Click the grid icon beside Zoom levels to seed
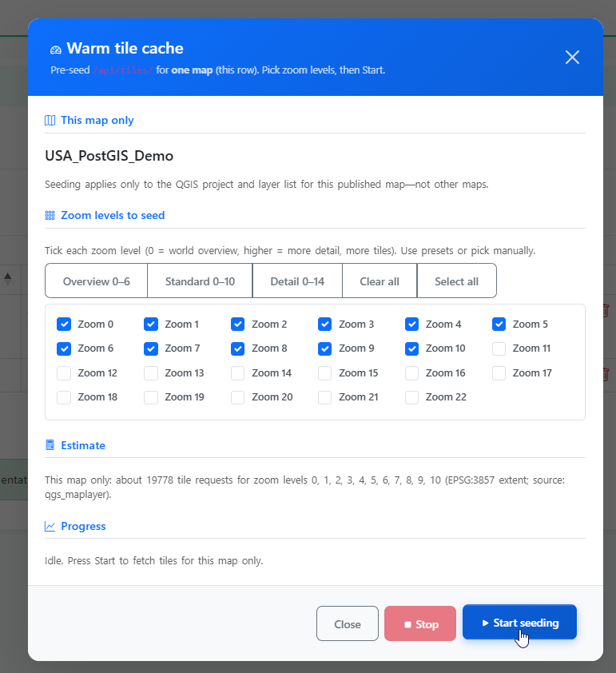The width and height of the screenshot is (616, 673). (50, 216)
